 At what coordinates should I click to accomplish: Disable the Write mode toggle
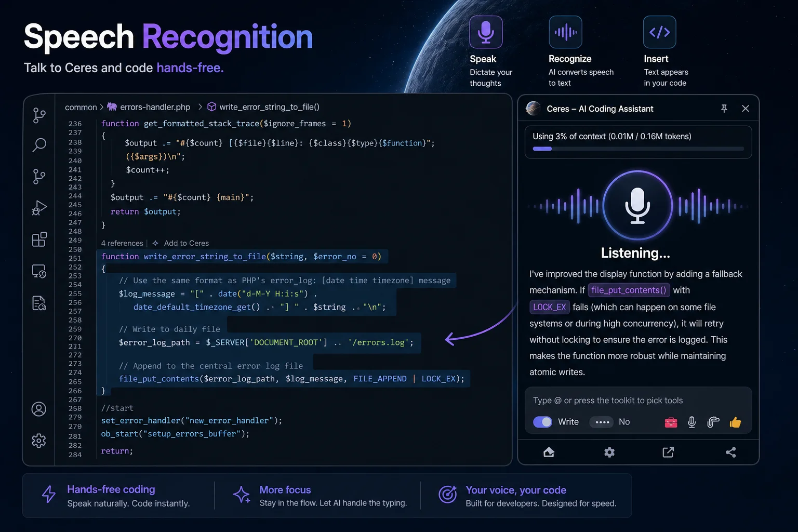542,422
